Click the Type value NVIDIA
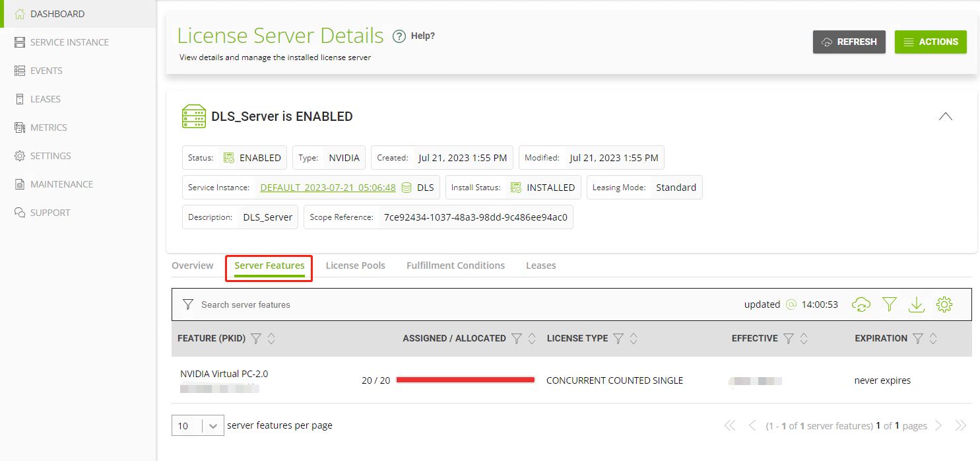 pos(344,158)
